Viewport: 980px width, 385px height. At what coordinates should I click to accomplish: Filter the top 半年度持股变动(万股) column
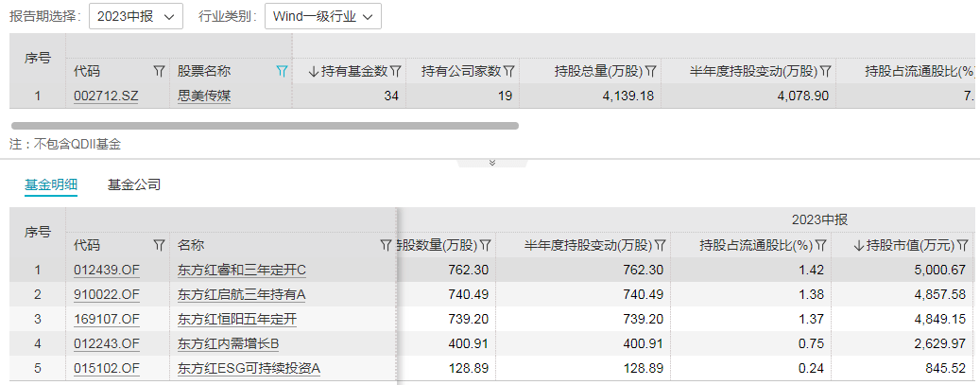click(826, 71)
